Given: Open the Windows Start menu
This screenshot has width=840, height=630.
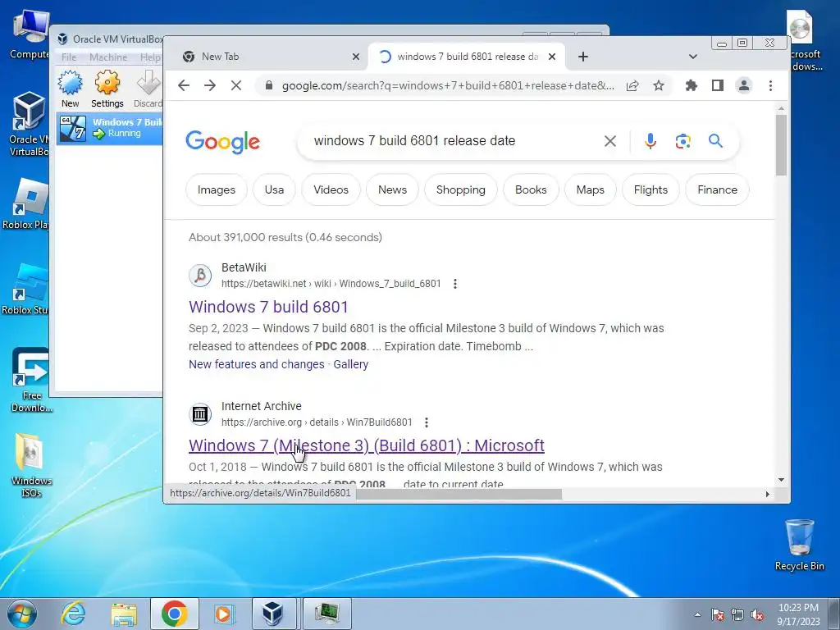Looking at the screenshot, I should tap(22, 614).
